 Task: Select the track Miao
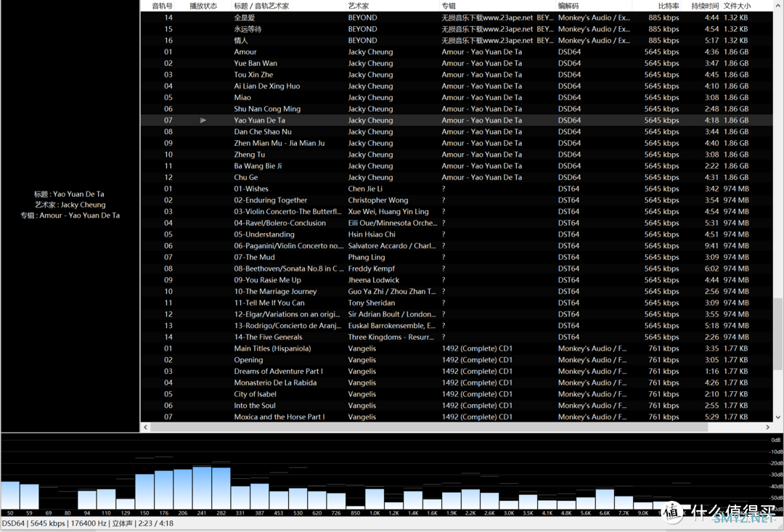[242, 97]
